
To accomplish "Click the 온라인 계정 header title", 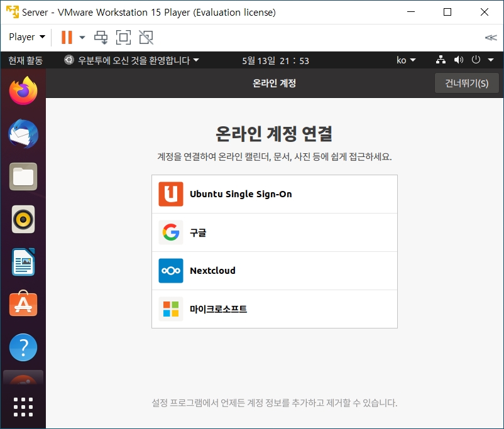I will tap(274, 84).
